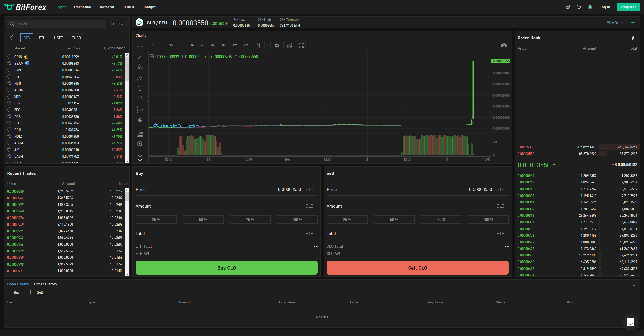644x336 pixels.
Task: Click the Buy Amount CLO input
Action: (226, 206)
